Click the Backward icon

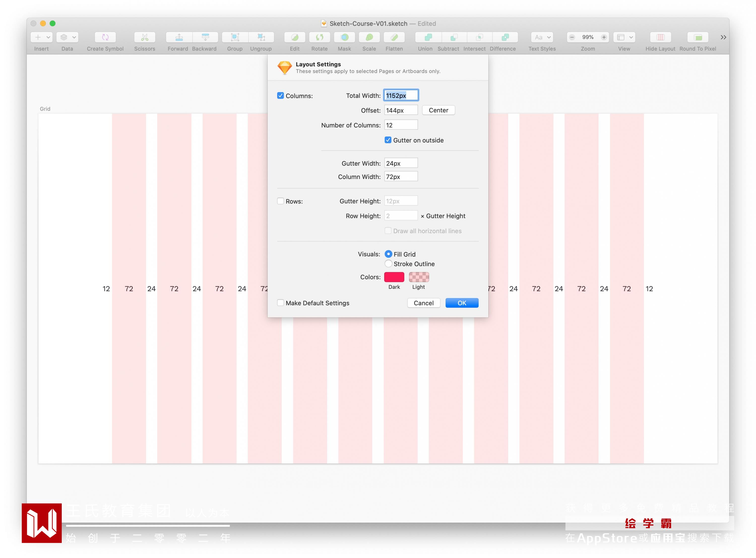click(x=205, y=37)
